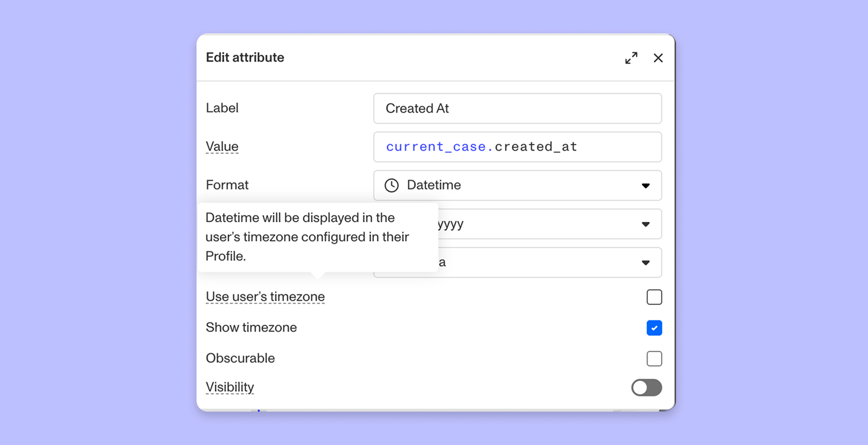Screen dimensions: 868x445
Task: Click the Show timezone label text
Action: click(251, 327)
